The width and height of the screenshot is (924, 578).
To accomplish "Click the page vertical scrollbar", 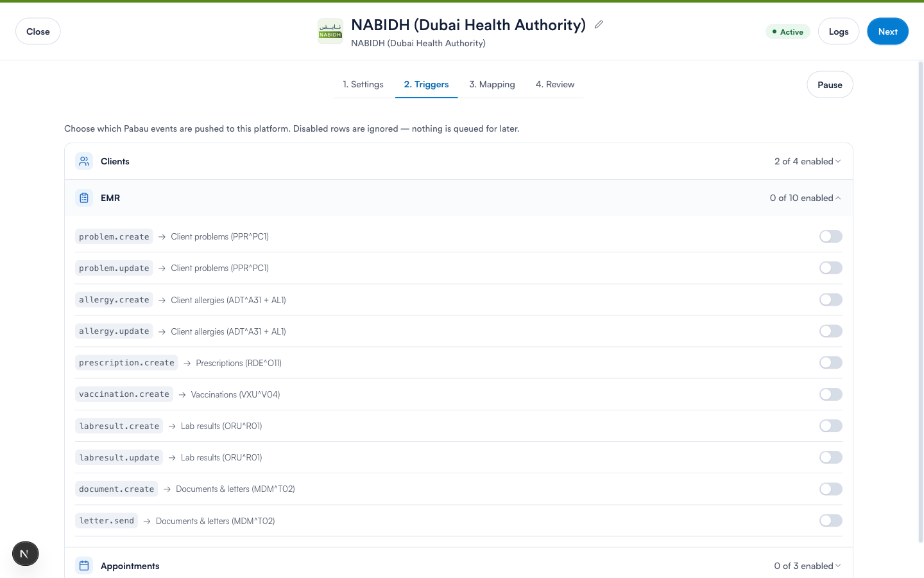I will [921, 302].
